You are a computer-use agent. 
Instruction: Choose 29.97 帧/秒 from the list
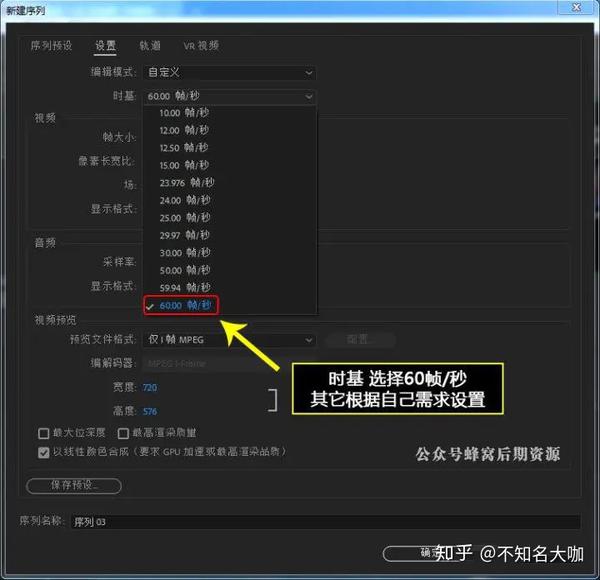click(x=230, y=235)
